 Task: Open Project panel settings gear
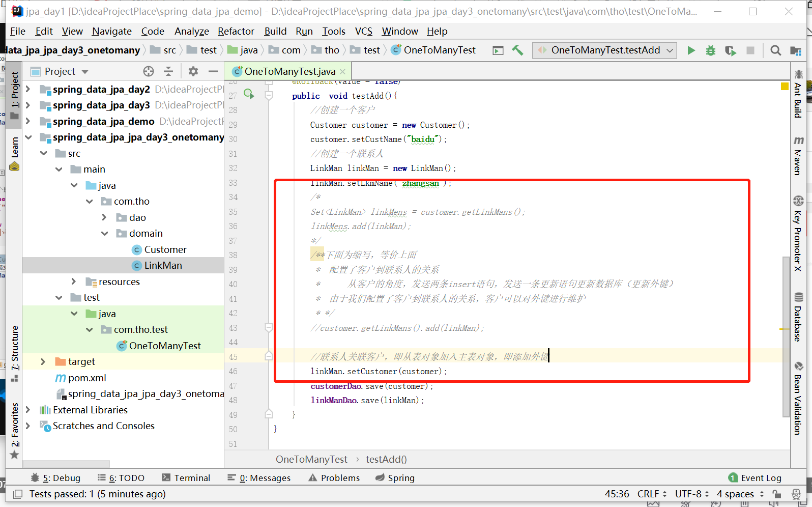[193, 71]
